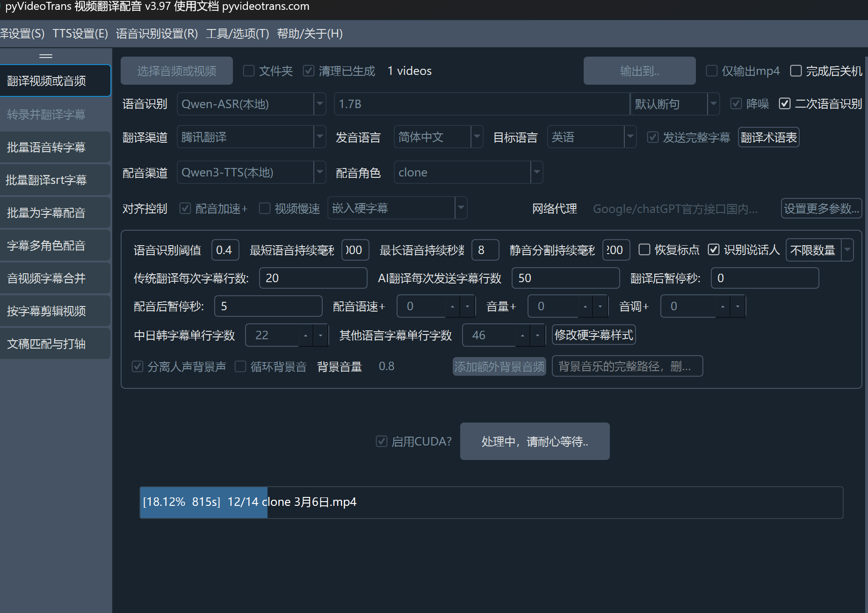868x613 pixels.
Task: Open the Qwen-ASR speech recognition dropdown
Action: [x=319, y=104]
